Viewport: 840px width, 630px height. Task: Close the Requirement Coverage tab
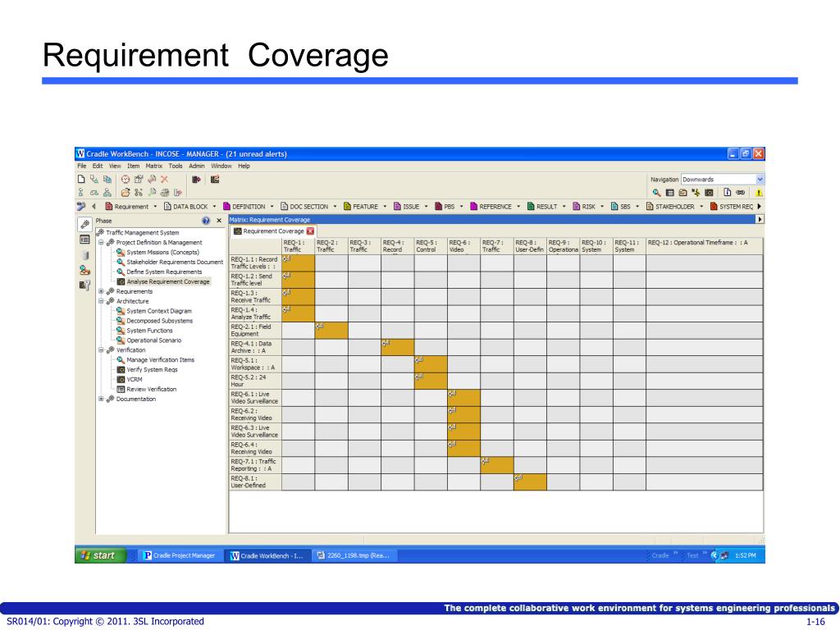310,231
